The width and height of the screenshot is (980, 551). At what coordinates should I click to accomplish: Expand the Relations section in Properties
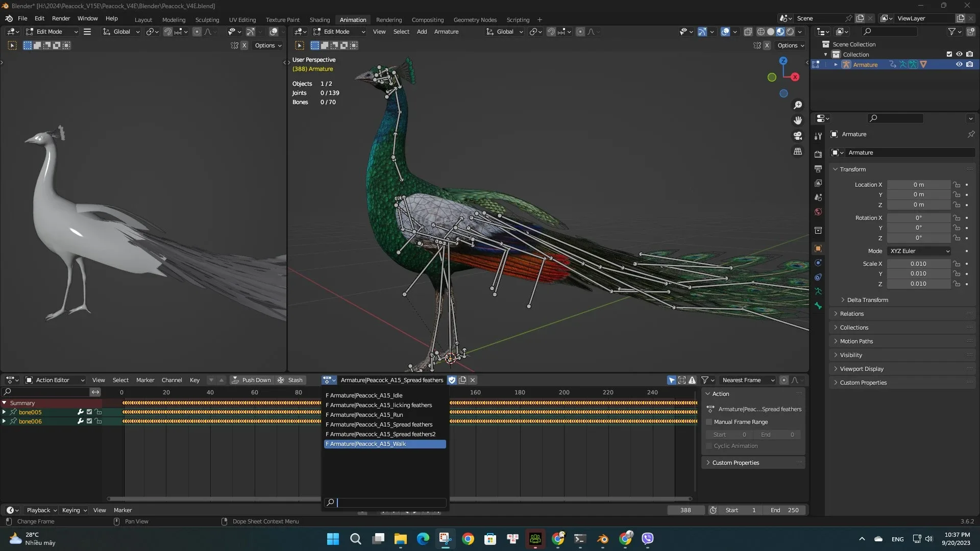851,314
